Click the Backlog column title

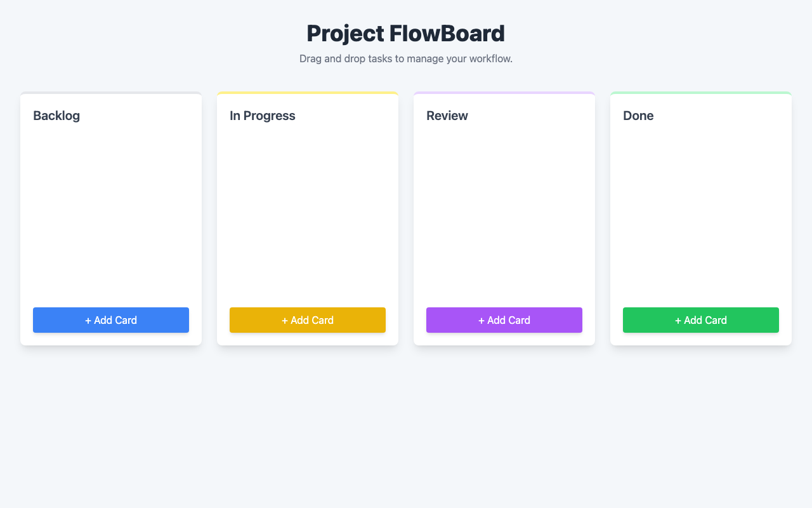[x=56, y=116]
